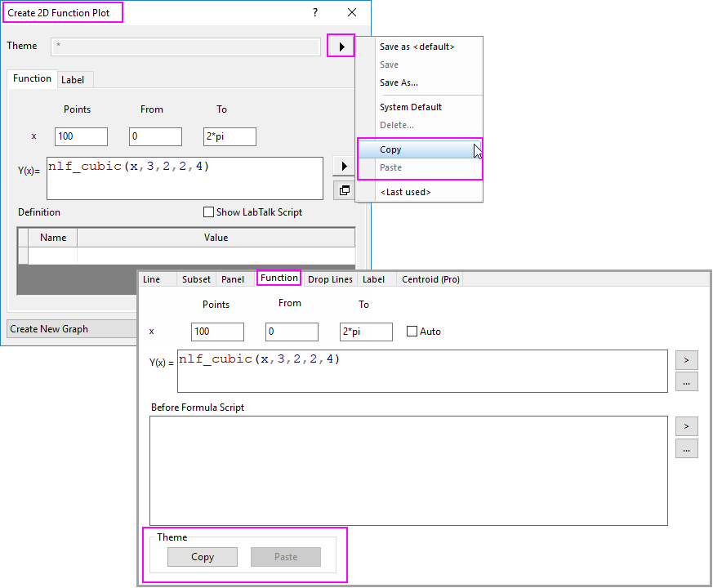The width and height of the screenshot is (713, 588).
Task: Click the Y(x)= formula box in top dialog
Action: (x=185, y=178)
